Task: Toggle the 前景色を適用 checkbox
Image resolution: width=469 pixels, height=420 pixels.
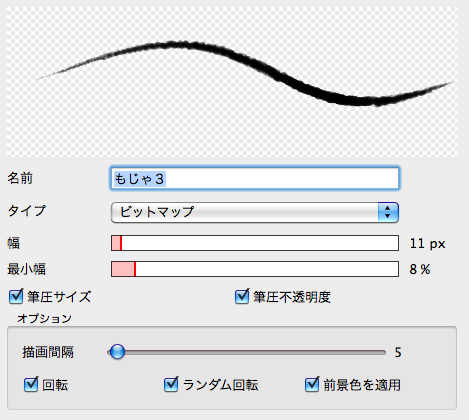Action: tap(312, 385)
